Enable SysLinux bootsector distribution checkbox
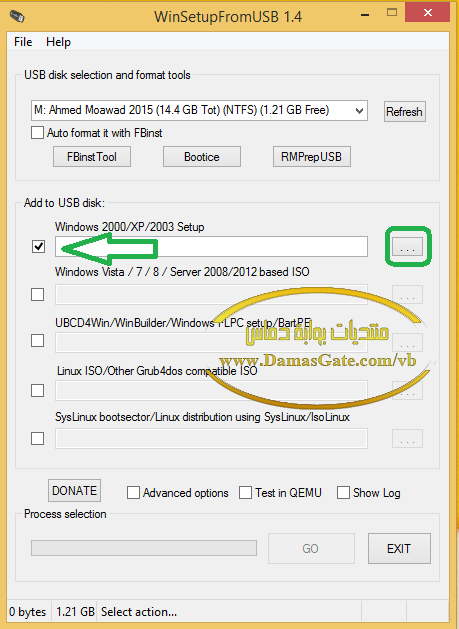 pos(38,438)
